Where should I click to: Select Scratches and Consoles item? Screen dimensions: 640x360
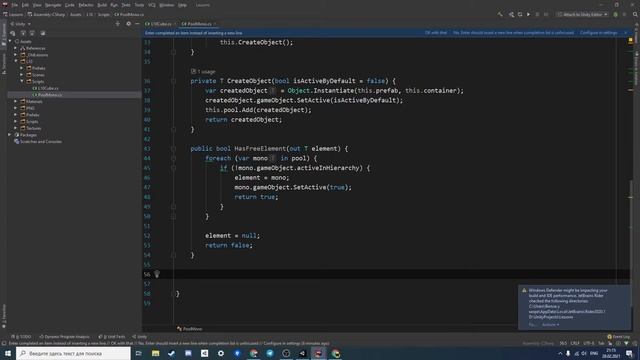coord(38,142)
